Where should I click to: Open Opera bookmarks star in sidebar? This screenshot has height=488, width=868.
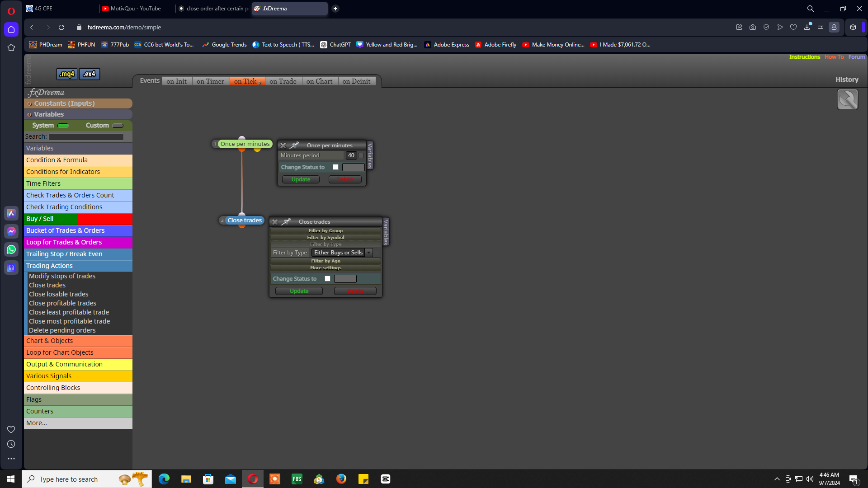[11, 47]
